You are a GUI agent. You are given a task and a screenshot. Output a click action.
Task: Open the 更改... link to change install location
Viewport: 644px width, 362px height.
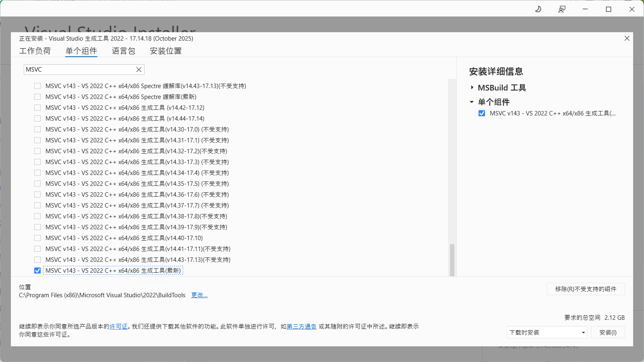click(x=199, y=295)
